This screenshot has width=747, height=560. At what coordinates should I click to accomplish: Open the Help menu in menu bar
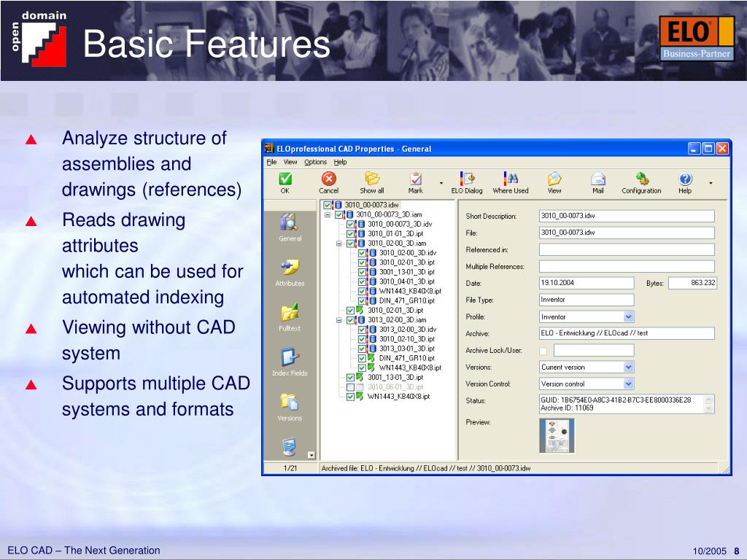coord(340,162)
